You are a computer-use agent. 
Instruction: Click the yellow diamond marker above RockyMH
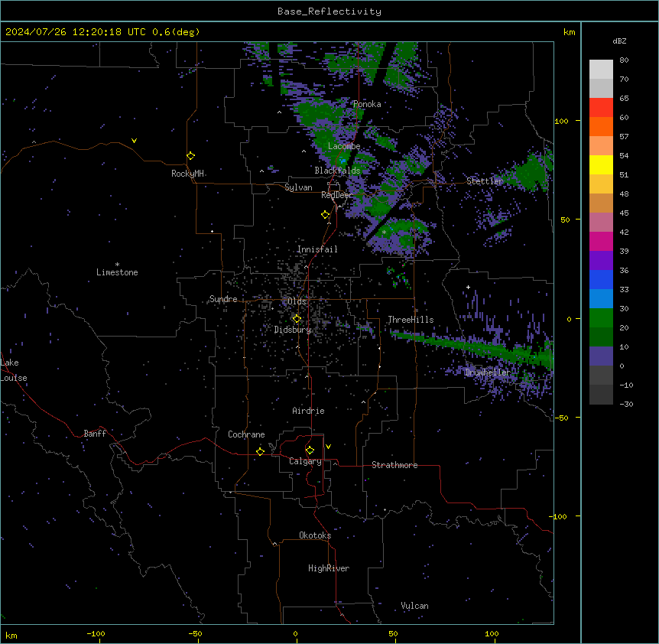(191, 156)
